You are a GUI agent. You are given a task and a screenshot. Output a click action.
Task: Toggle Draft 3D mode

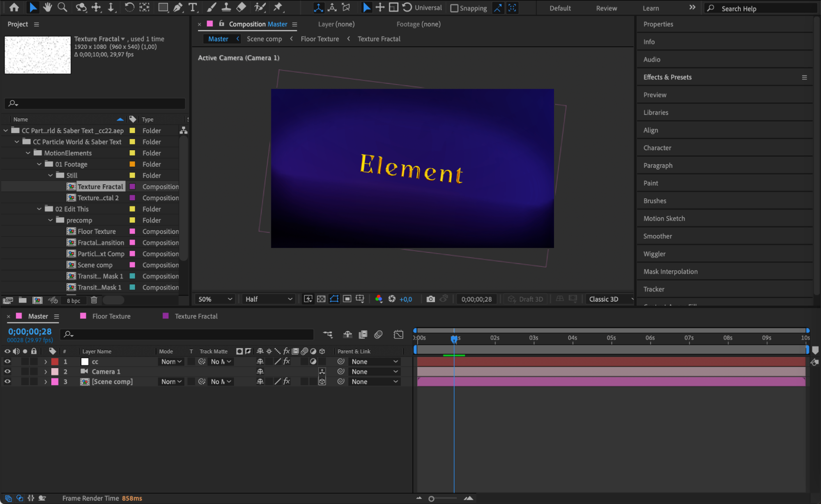click(525, 299)
